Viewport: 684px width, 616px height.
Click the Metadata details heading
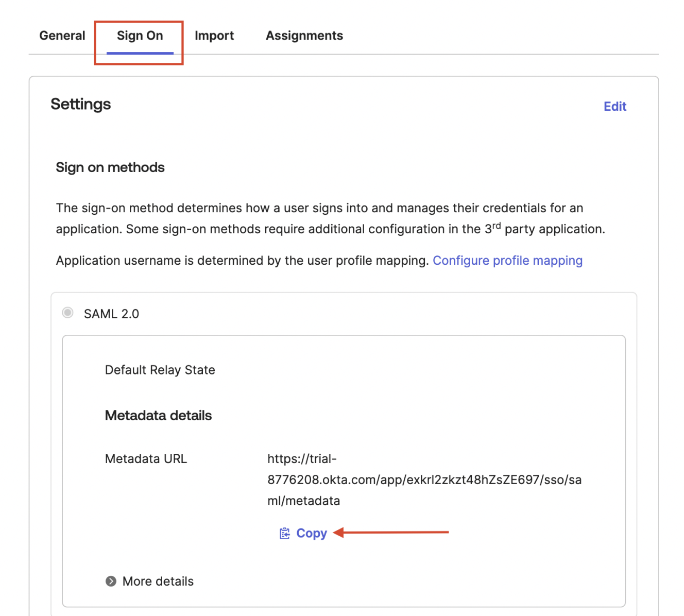click(x=158, y=416)
